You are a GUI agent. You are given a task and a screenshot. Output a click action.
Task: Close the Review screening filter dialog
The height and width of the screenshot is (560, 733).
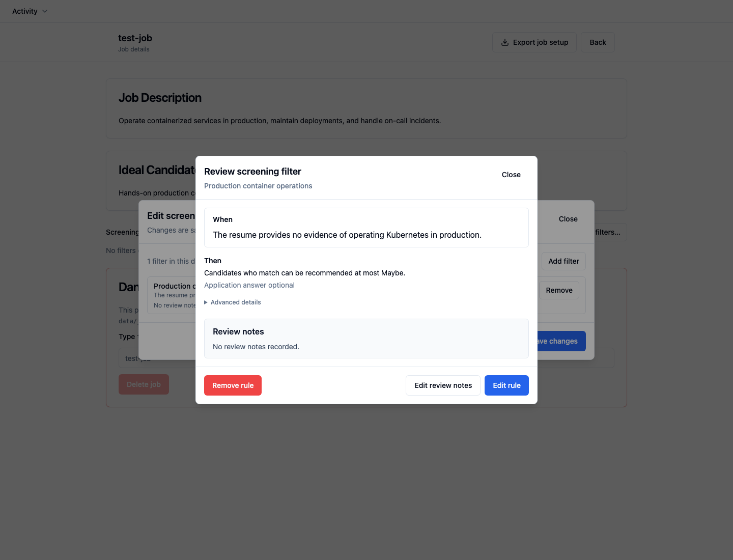pos(511,175)
